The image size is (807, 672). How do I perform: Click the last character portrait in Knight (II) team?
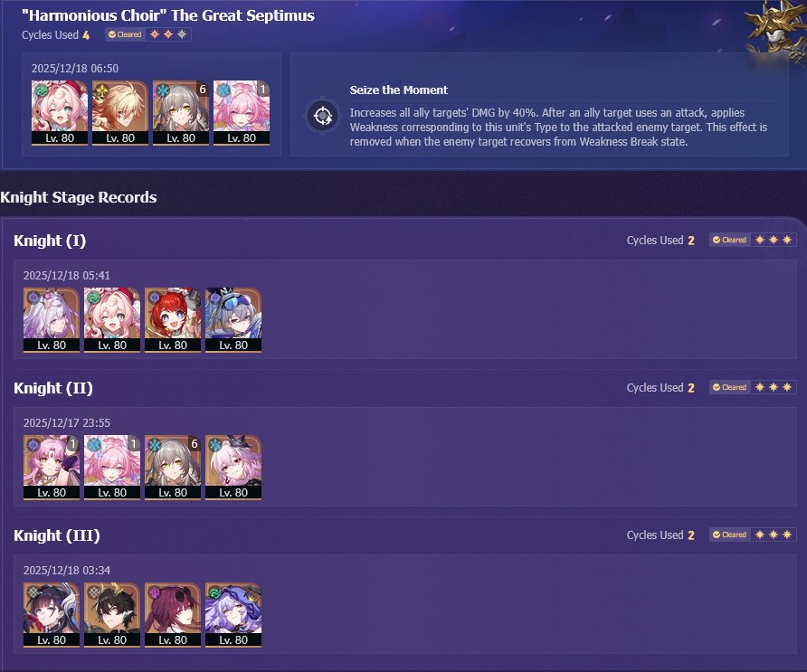tap(233, 468)
